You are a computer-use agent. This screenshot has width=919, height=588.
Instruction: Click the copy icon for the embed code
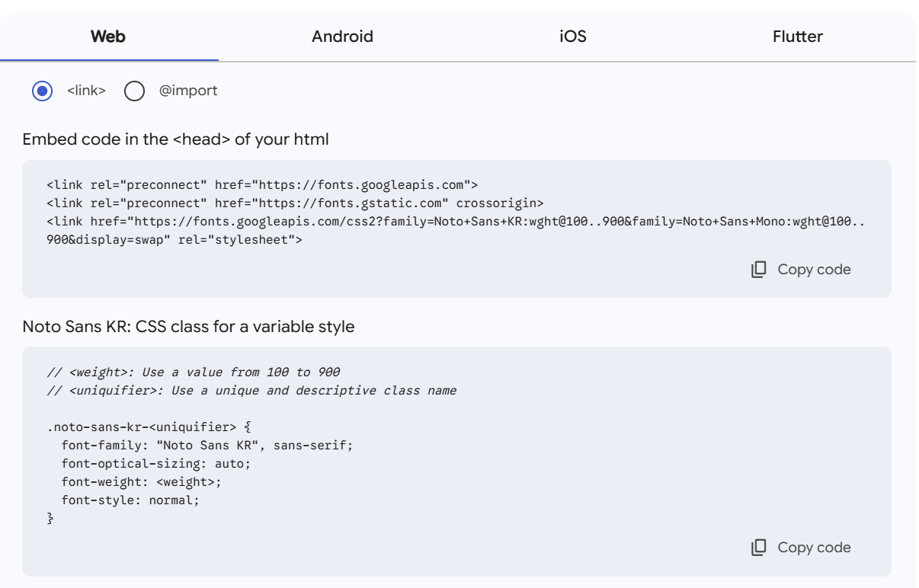pyautogui.click(x=758, y=270)
